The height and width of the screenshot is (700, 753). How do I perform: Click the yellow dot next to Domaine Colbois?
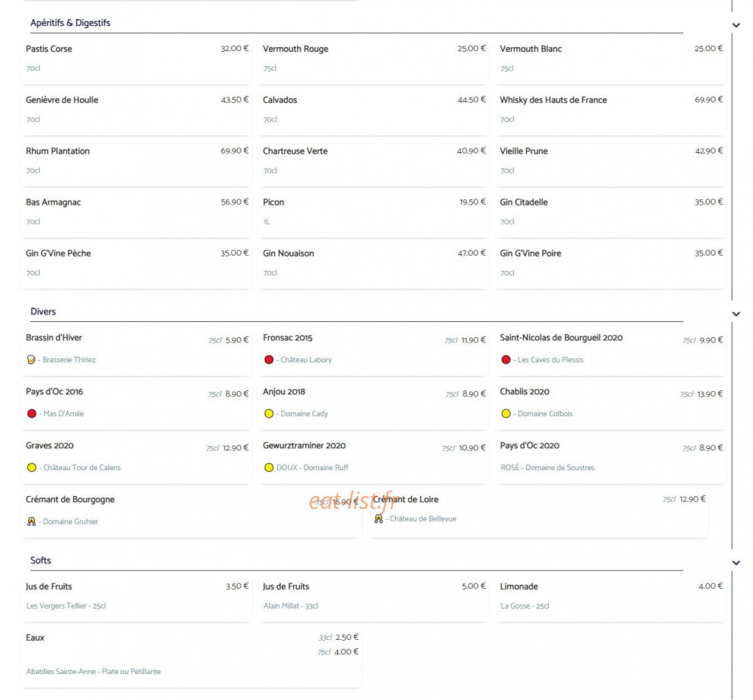click(x=506, y=414)
